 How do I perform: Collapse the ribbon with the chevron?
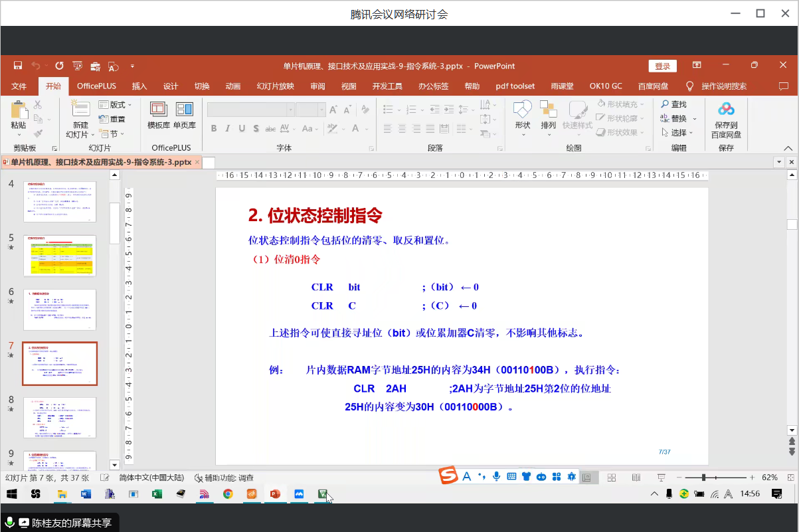coord(788,148)
